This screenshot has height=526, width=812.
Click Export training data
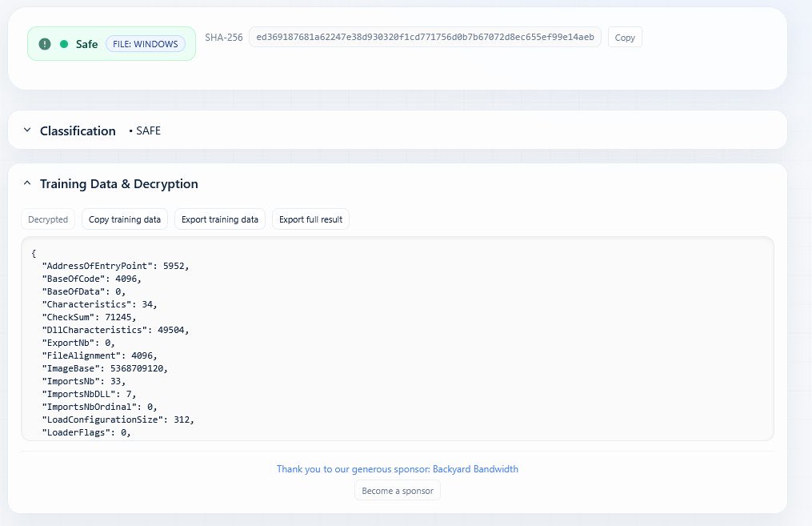pos(219,219)
